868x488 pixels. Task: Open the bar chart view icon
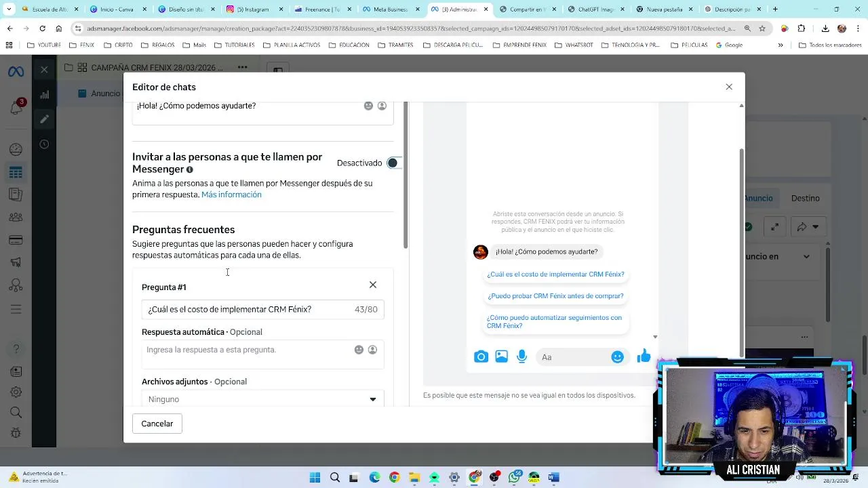[x=44, y=94]
